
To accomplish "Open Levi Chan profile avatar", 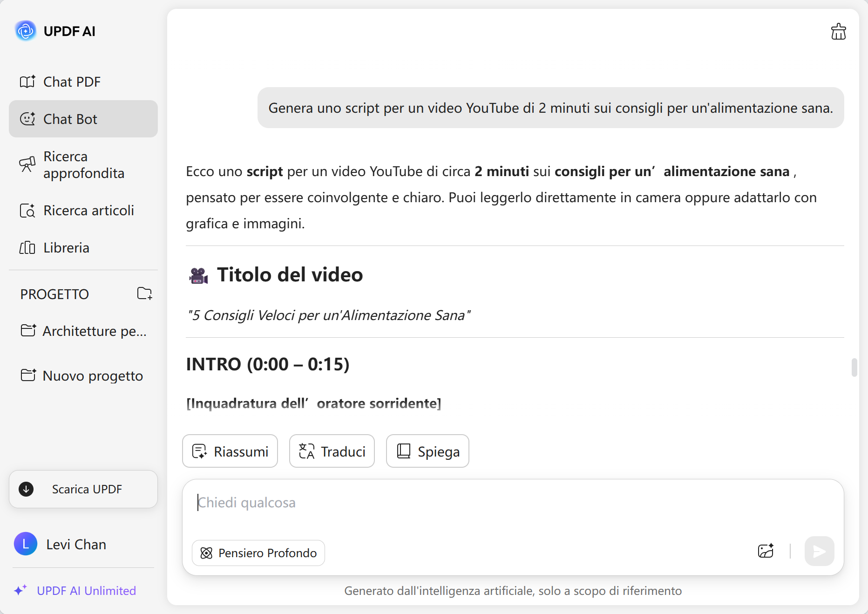I will click(26, 544).
